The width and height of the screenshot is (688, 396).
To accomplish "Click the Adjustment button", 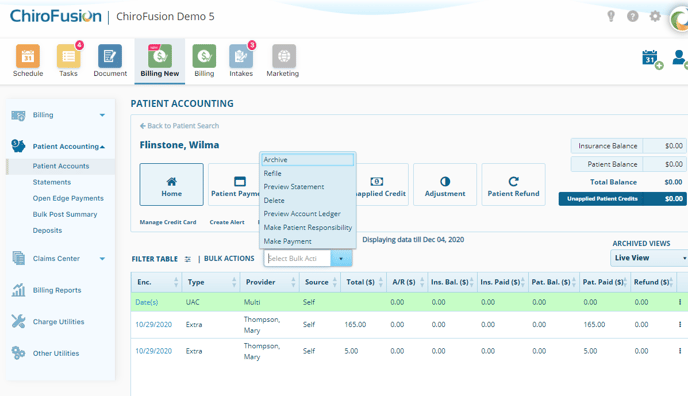I will (x=445, y=185).
